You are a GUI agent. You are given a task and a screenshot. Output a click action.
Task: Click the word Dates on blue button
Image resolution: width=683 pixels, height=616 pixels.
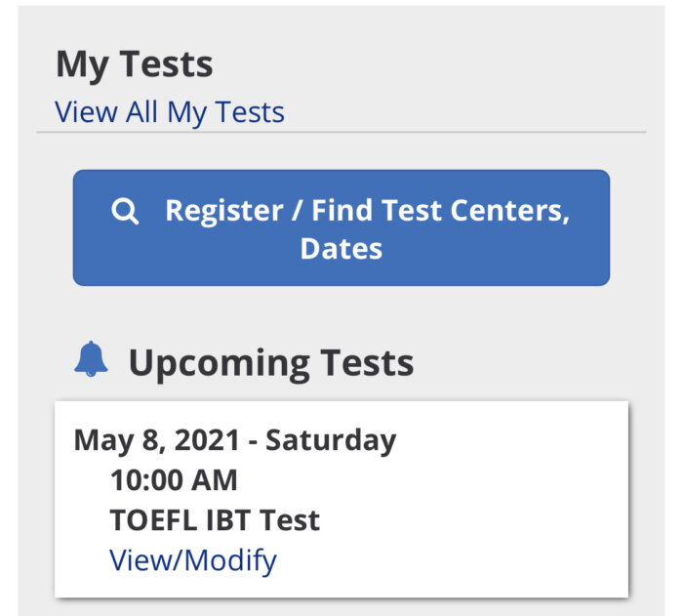click(341, 249)
